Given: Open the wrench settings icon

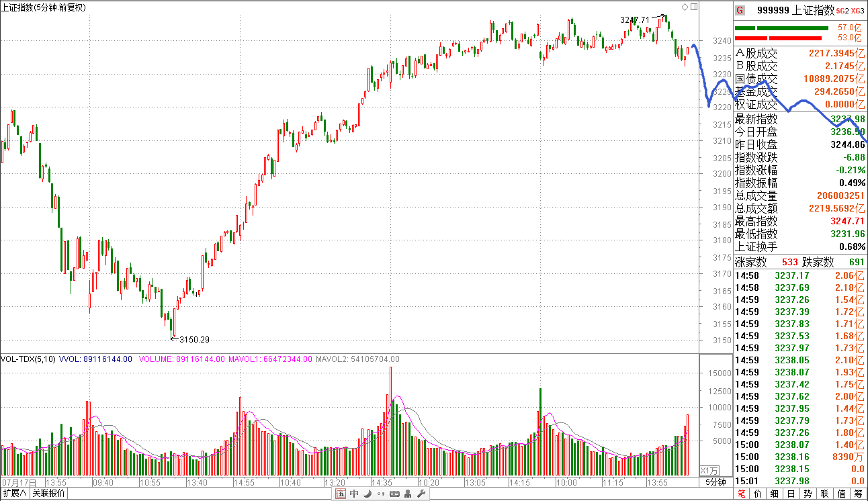Looking at the screenshot, I should click(421, 494).
